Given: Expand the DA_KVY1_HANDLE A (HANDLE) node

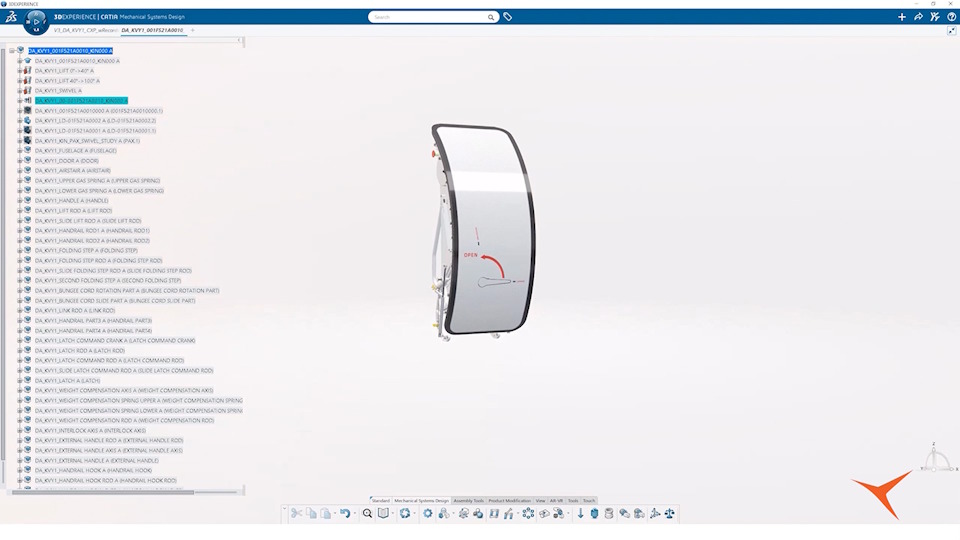Looking at the screenshot, I should [19, 200].
